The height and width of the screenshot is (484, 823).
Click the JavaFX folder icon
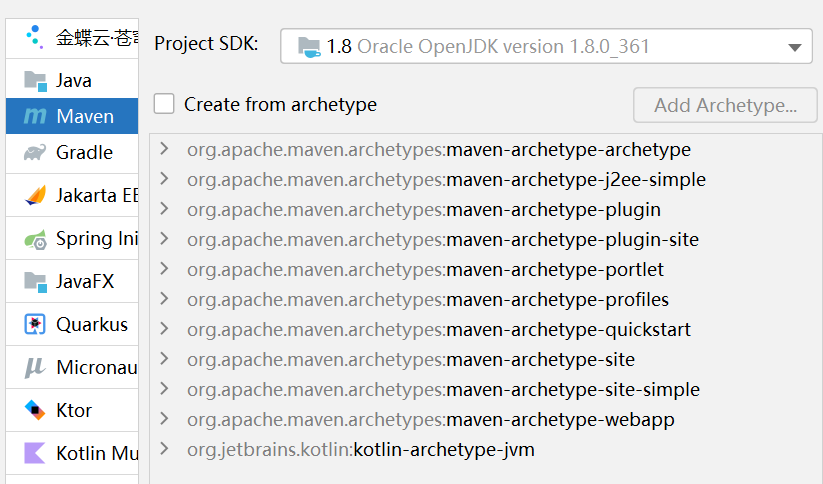[x=35, y=282]
